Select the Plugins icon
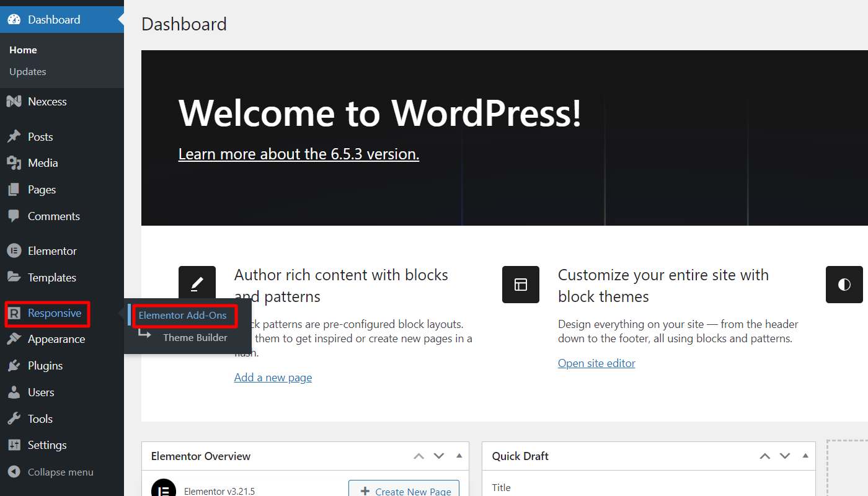Viewport: 868px width, 496px height. tap(14, 365)
